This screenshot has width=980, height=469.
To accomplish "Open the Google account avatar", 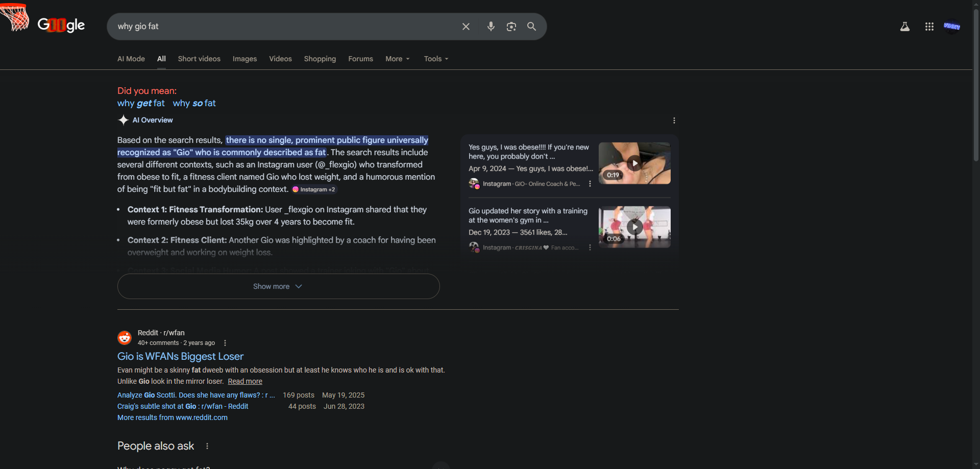I will [952, 27].
